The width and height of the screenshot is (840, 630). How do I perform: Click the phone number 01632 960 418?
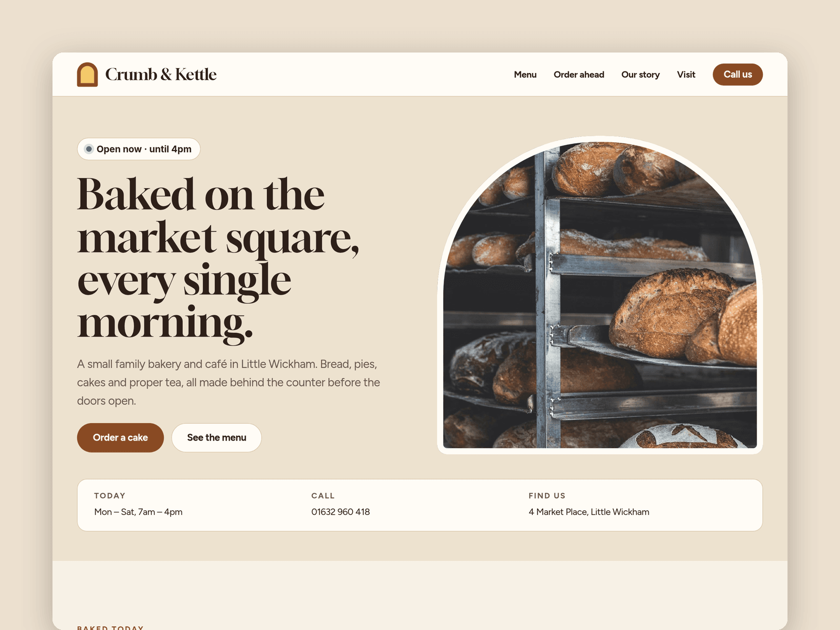pyautogui.click(x=341, y=512)
